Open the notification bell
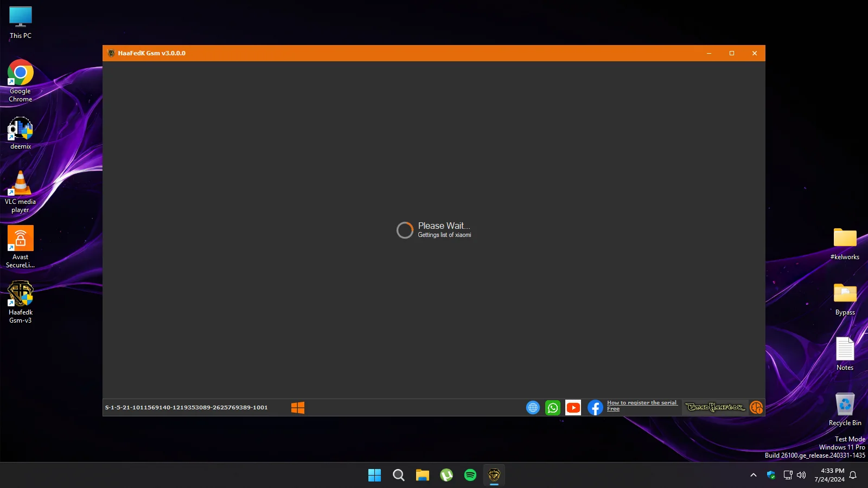 (x=853, y=475)
